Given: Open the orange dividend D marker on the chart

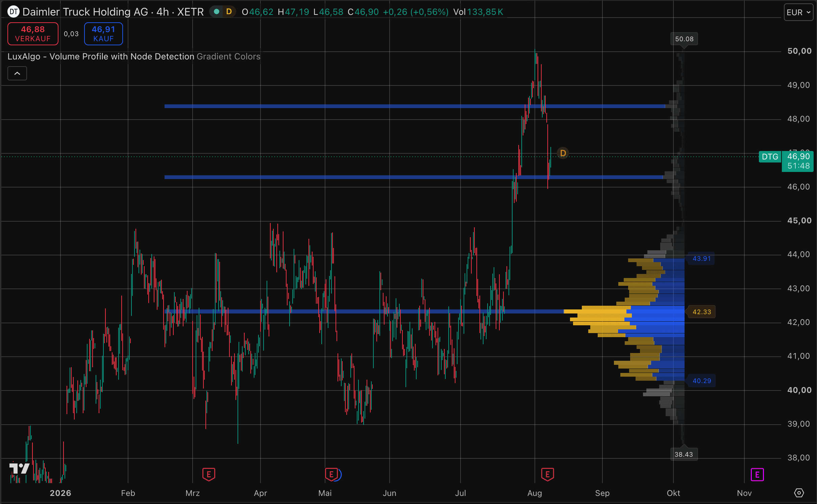Looking at the screenshot, I should [563, 153].
